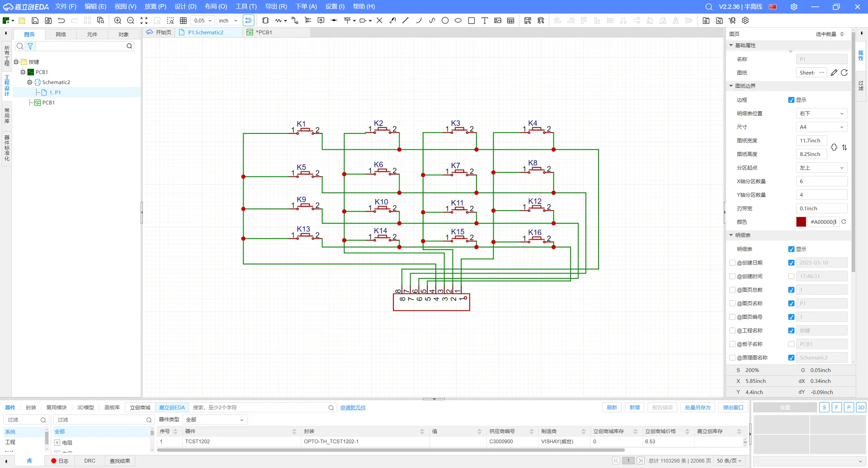Click the filter funnel icon in project panel
The height and width of the screenshot is (468, 868).
[30, 46]
